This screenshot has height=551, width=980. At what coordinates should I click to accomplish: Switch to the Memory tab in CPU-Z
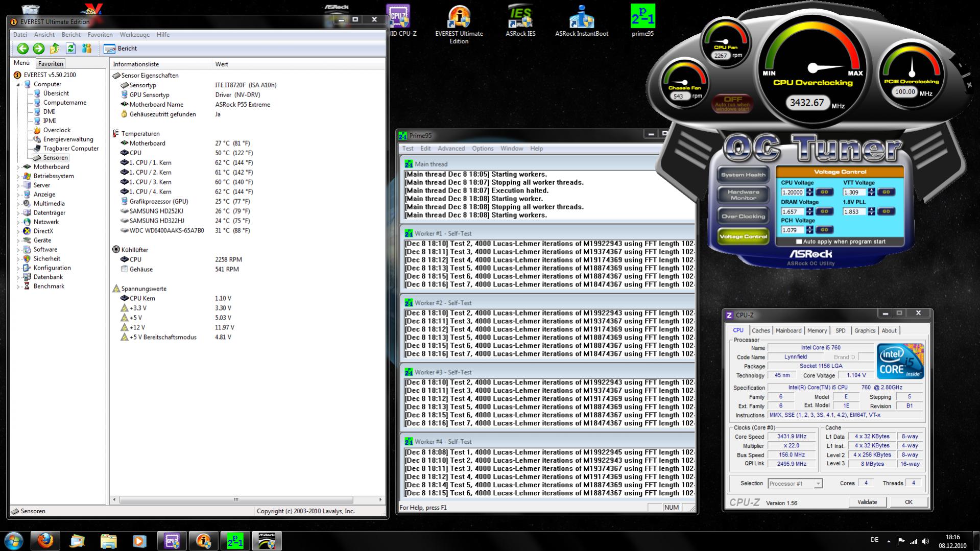817,330
